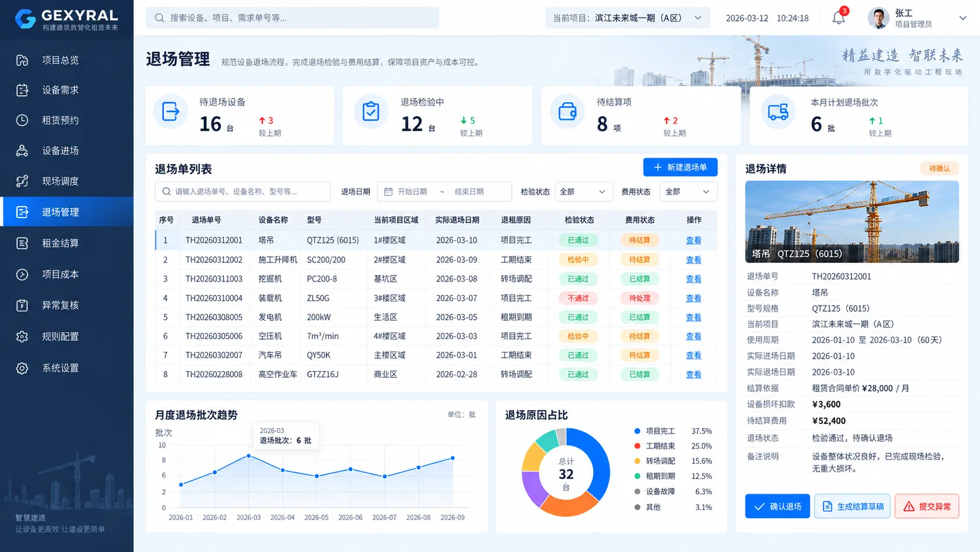The image size is (980, 552).
Task: Click the GEXYRAL logo icon
Action: (x=25, y=19)
